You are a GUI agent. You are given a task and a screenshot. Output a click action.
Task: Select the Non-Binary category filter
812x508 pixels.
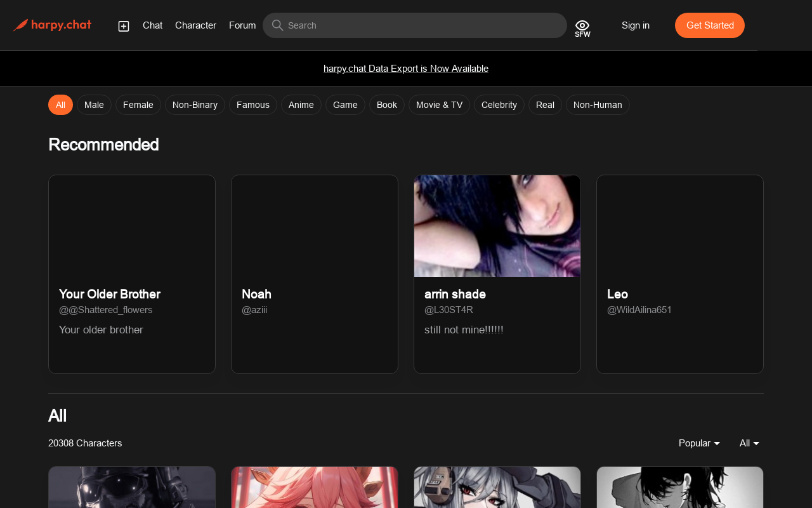pos(195,105)
